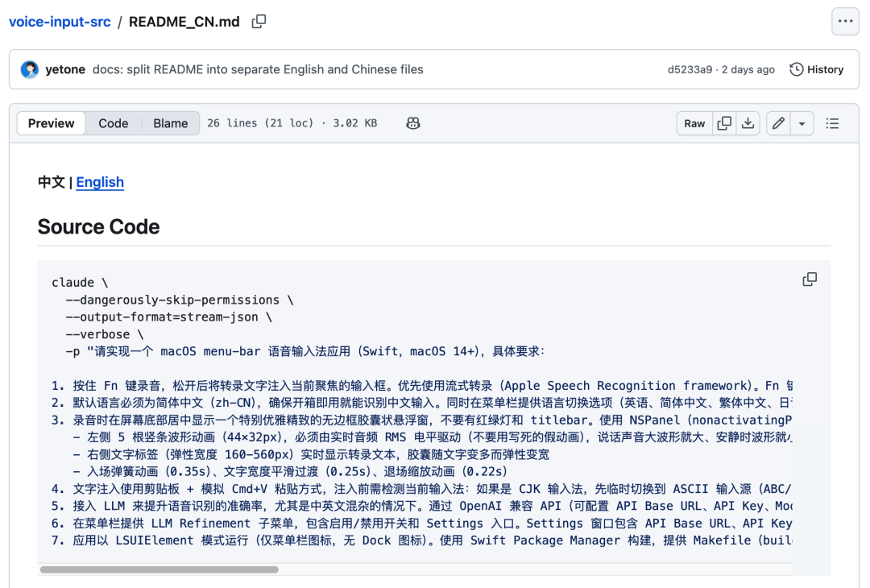The height and width of the screenshot is (588, 870).
Task: Click code line 2 mentioning zh-CN
Action: pyautogui.click(x=421, y=403)
